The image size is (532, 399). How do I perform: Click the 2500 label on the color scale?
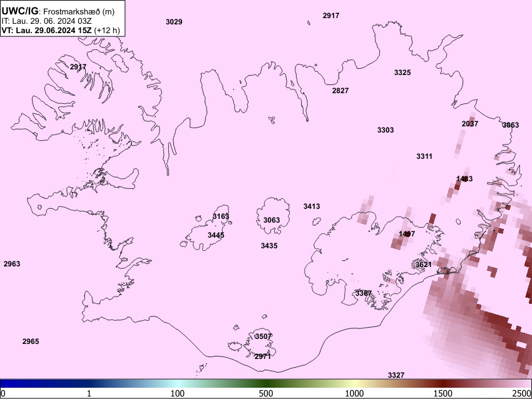(x=522, y=393)
